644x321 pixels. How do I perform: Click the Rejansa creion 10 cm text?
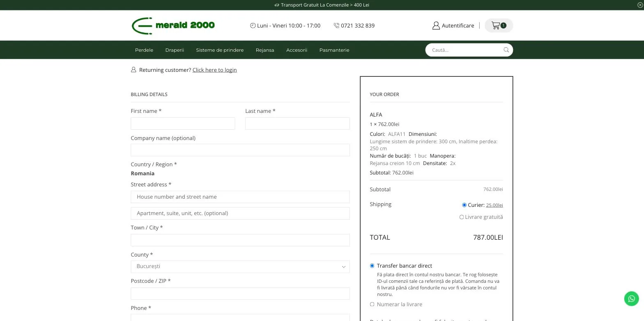[x=395, y=163]
